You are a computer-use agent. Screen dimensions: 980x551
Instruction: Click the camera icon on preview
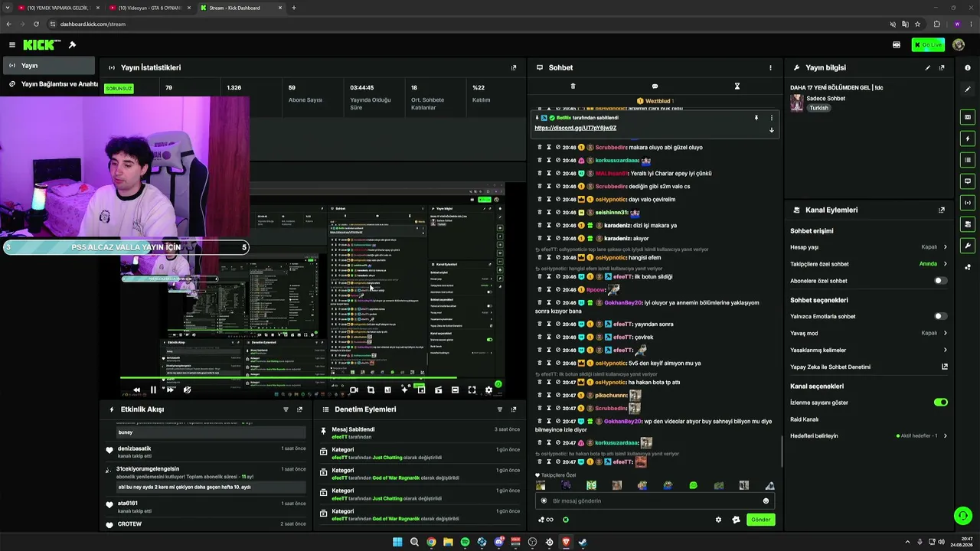354,390
